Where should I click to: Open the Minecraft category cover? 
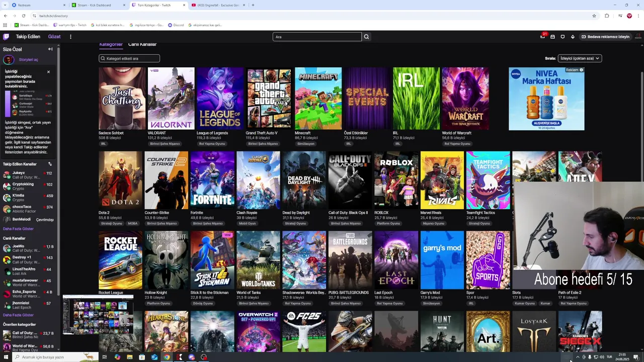pos(318,99)
